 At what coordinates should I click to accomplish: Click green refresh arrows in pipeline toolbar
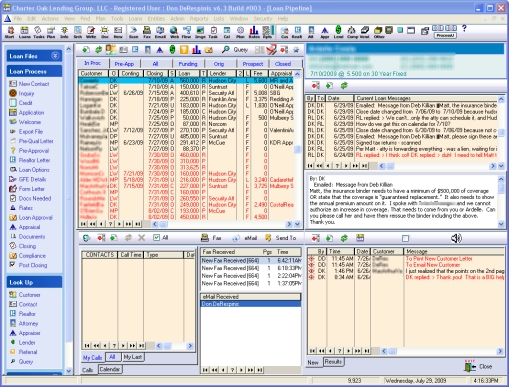pyautogui.click(x=98, y=50)
